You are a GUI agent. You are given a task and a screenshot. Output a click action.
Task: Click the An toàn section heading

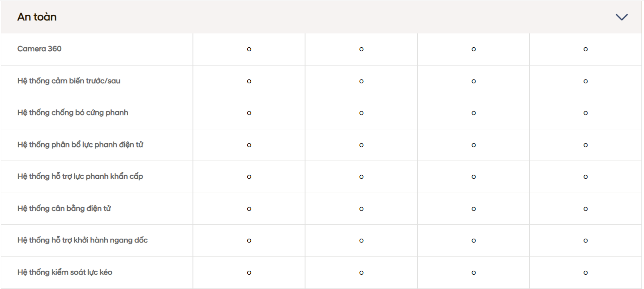pos(37,17)
